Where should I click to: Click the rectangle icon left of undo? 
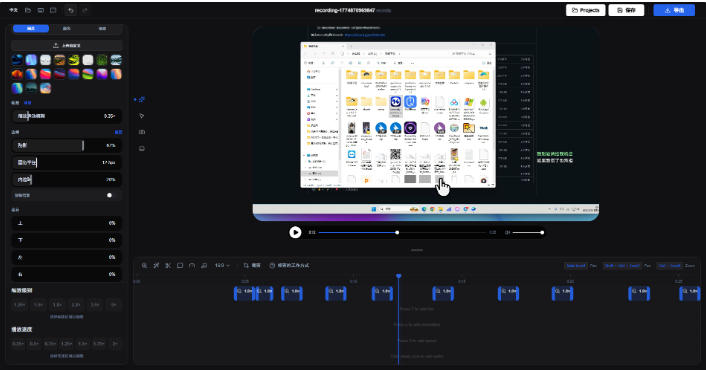coord(53,10)
